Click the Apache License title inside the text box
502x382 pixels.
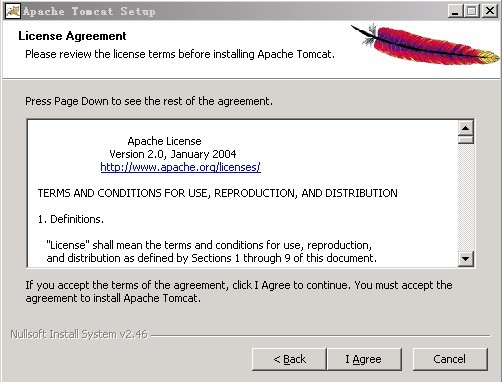click(x=164, y=141)
